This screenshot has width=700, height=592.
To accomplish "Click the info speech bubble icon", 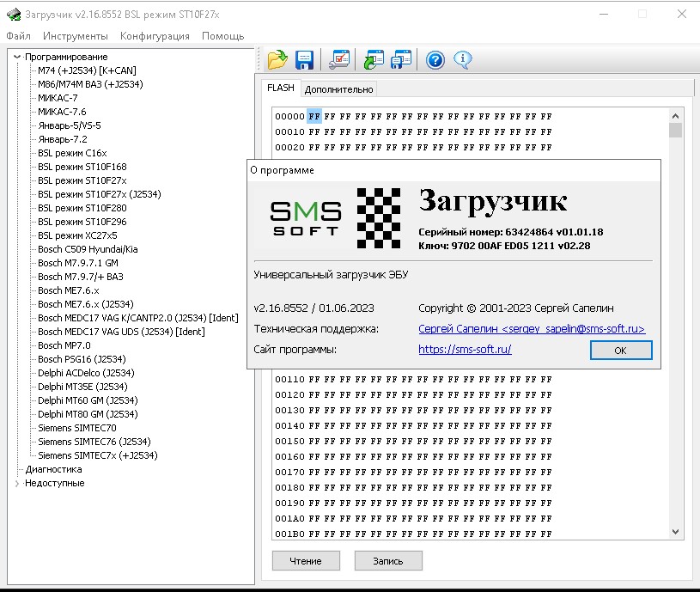I will 462,59.
